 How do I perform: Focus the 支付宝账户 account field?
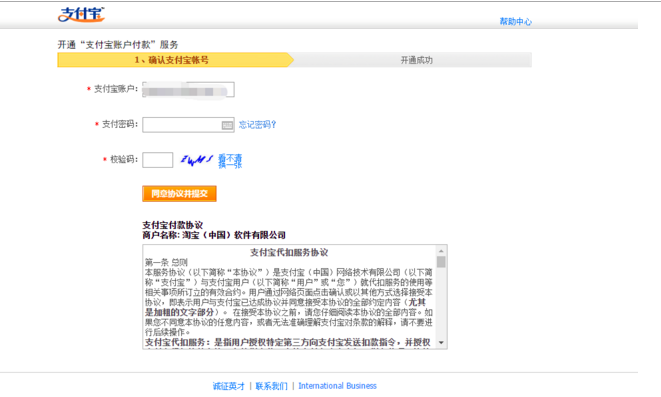point(188,90)
